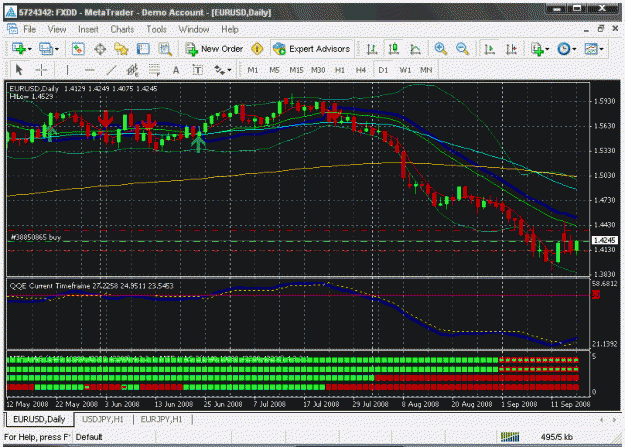Screen dimensions: 625x447
Task: Open the Market Watch window icon
Action: [78, 49]
